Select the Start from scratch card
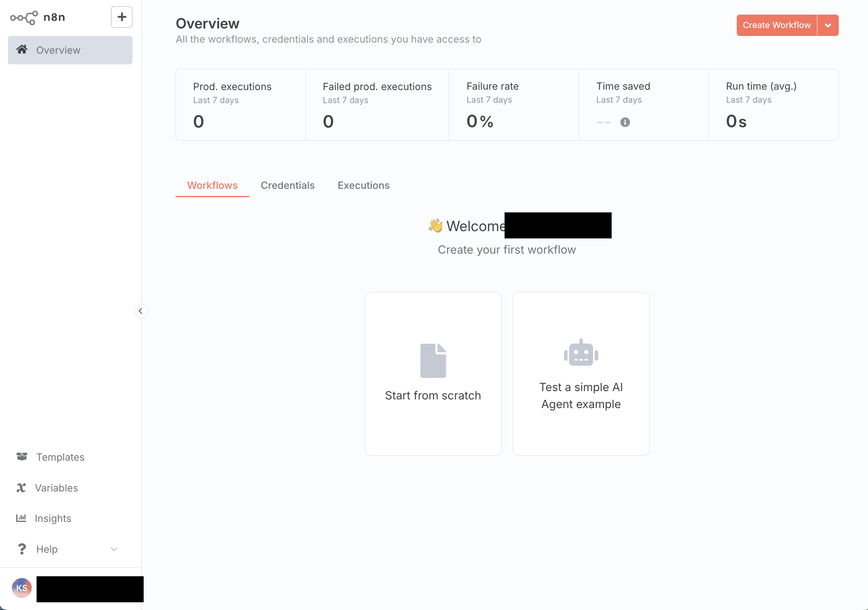The image size is (868, 610). (433, 373)
